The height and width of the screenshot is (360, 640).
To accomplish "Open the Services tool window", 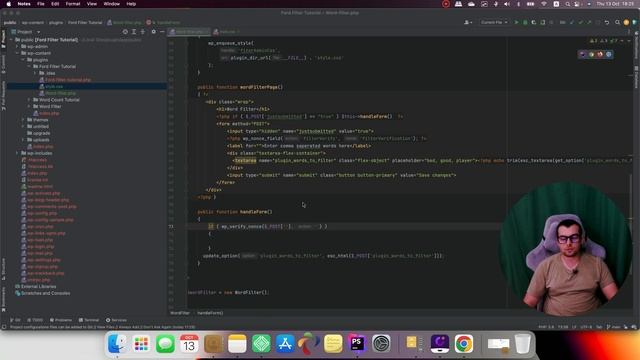I will coord(116,320).
